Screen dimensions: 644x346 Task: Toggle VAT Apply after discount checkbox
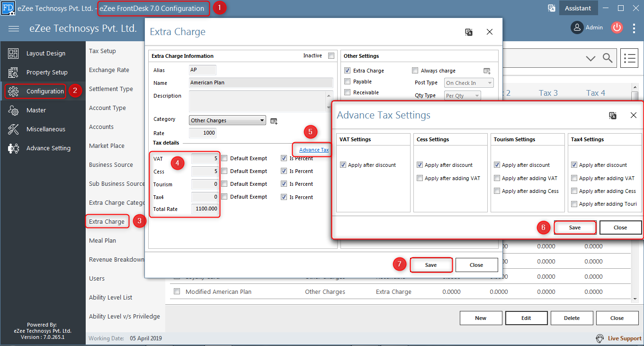(343, 165)
